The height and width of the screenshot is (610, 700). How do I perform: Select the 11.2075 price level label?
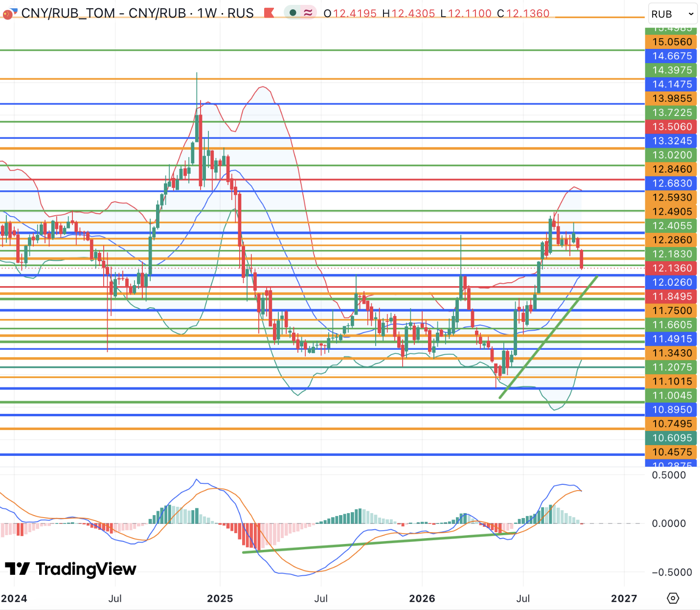[x=672, y=368]
